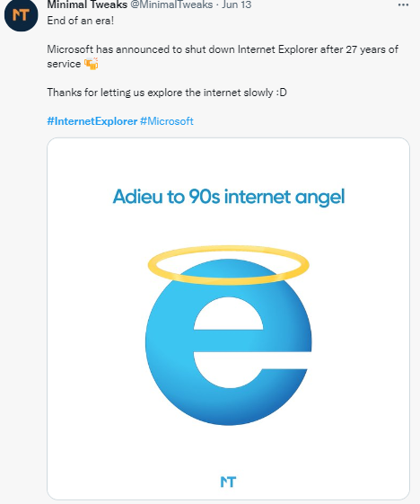Viewport: 420px width, 504px height.
Task: Open the @MinimalTweaks handle link
Action: point(171,4)
